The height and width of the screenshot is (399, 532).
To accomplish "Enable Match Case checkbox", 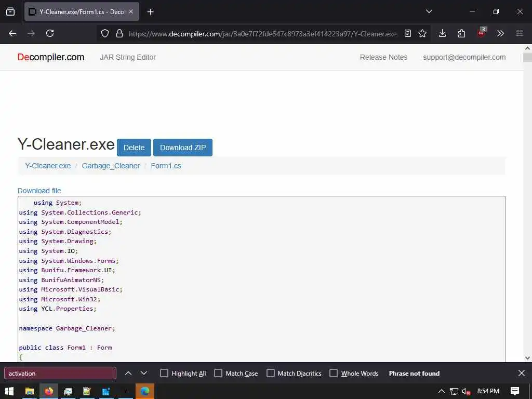I will pos(219,373).
